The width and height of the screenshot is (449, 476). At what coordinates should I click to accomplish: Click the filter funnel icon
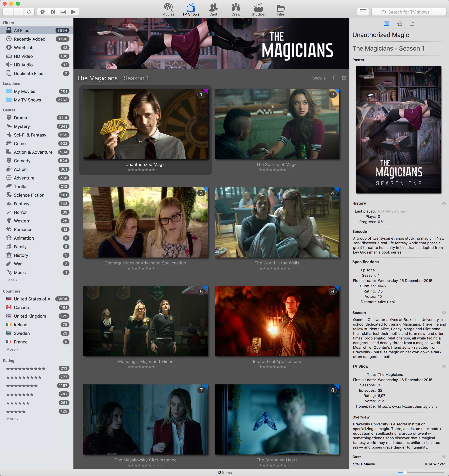pos(363,12)
